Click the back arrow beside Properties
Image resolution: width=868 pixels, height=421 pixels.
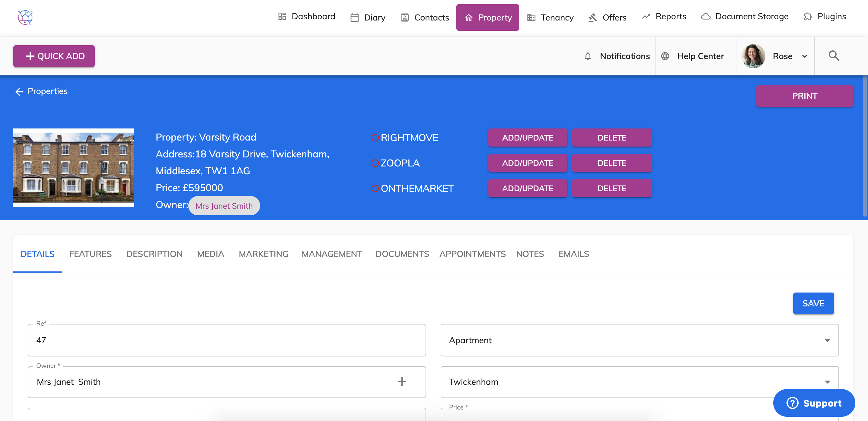[19, 92]
